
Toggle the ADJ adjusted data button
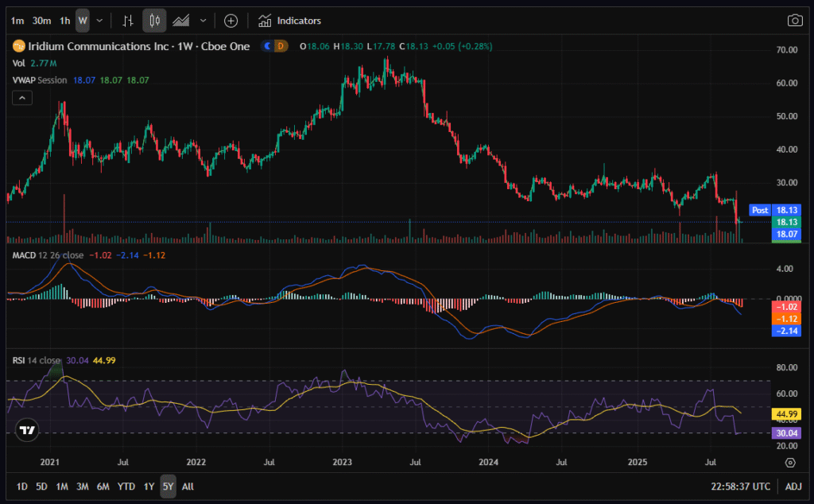click(793, 486)
